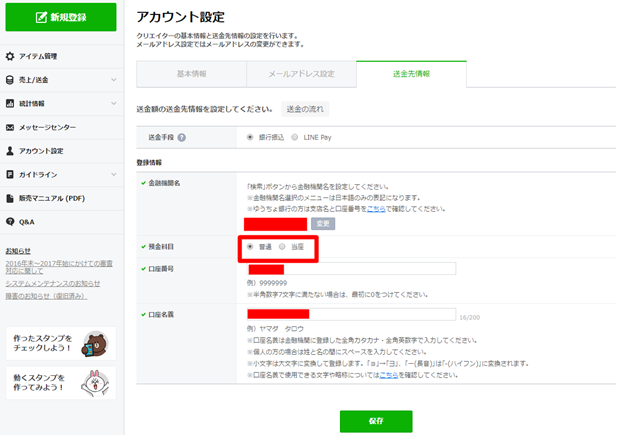Screen dimensions: 620x435
Task: Click the check mark icon beside 預金科目
Action: coord(144,247)
